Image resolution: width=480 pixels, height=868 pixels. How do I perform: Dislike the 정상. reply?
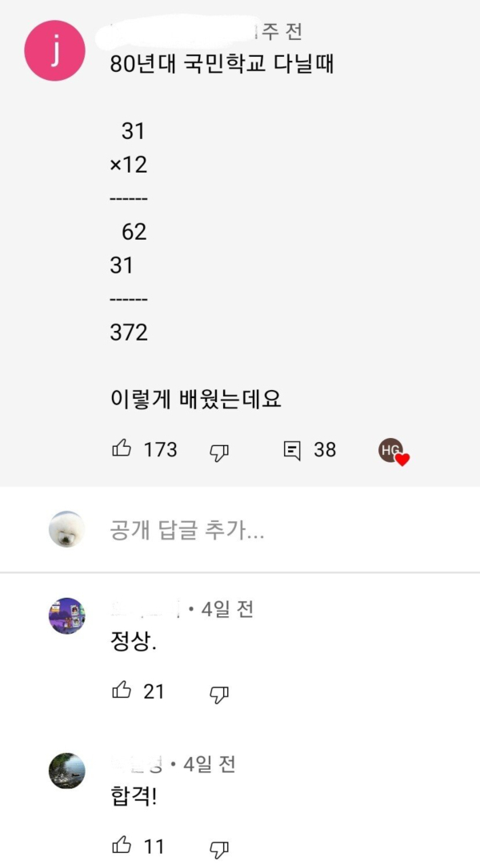pyautogui.click(x=218, y=694)
